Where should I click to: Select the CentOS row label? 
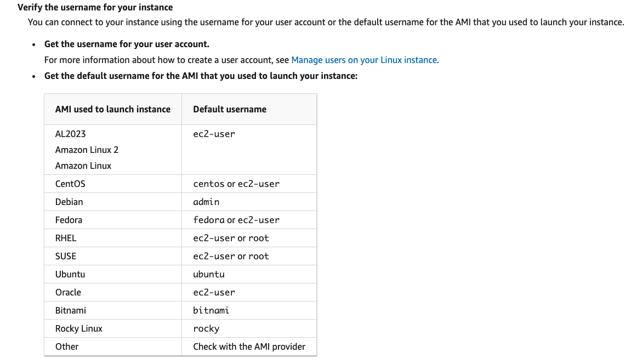(70, 184)
